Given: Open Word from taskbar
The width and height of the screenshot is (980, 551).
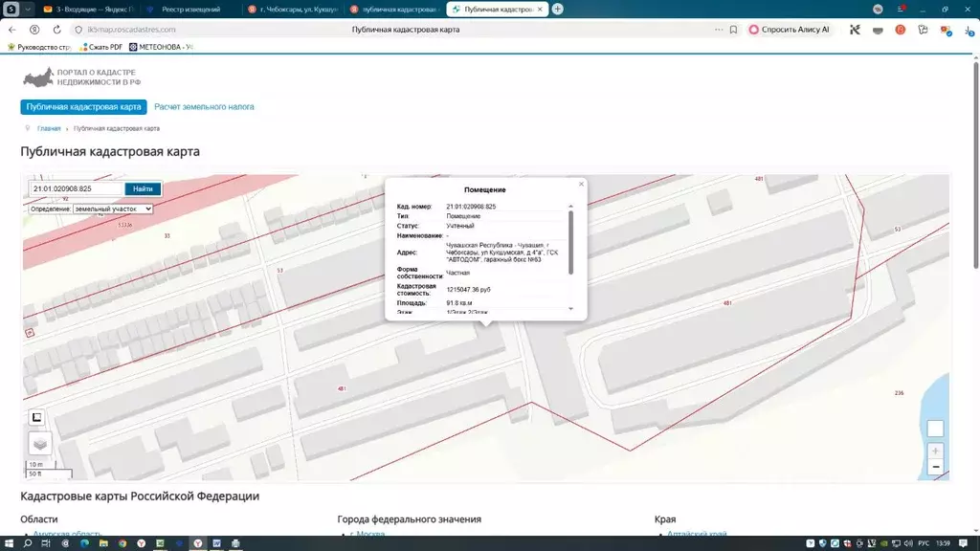Looking at the screenshot, I should 216,543.
